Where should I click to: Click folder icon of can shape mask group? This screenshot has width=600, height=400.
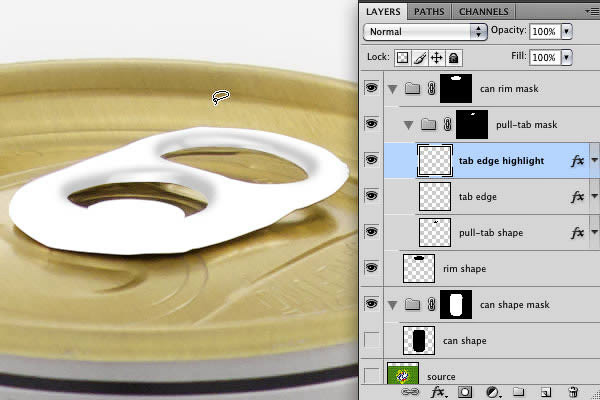click(x=412, y=304)
